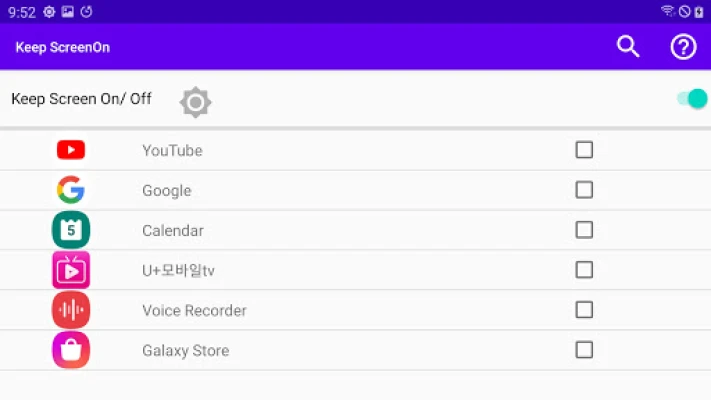Tap the Keep ScreenOn title text

63,47
